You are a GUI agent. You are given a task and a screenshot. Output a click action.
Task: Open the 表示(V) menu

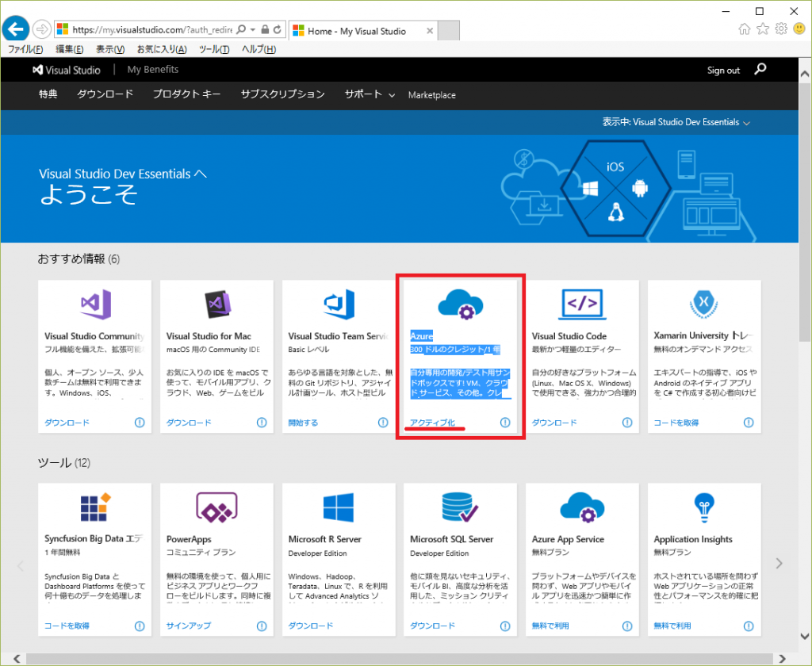pyautogui.click(x=109, y=49)
